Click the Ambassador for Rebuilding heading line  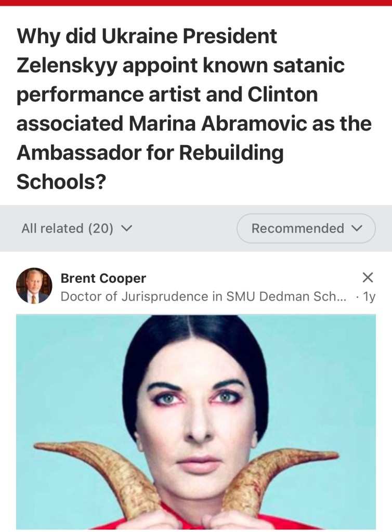coord(150,153)
